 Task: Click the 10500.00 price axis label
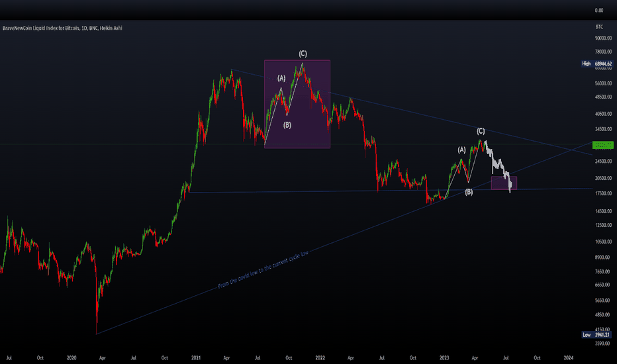[x=603, y=242]
